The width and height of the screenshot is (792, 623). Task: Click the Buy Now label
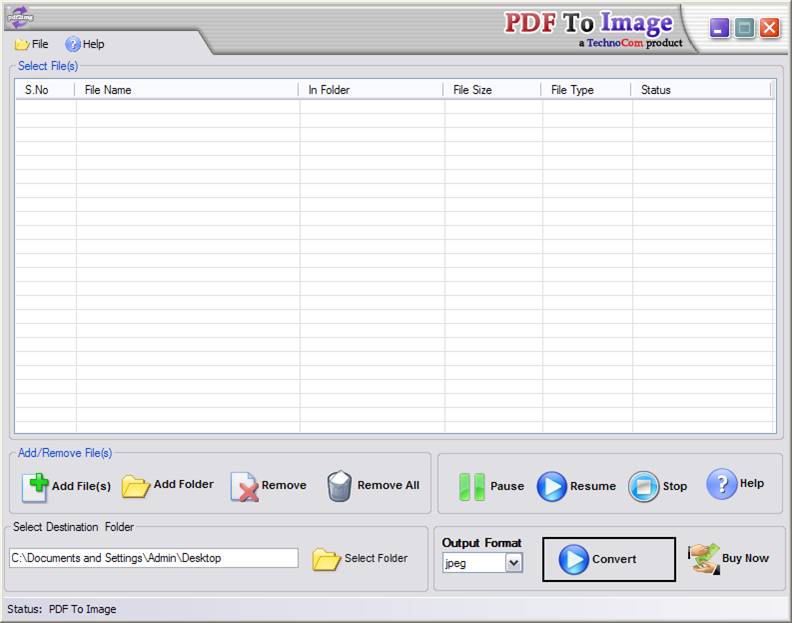click(746, 558)
